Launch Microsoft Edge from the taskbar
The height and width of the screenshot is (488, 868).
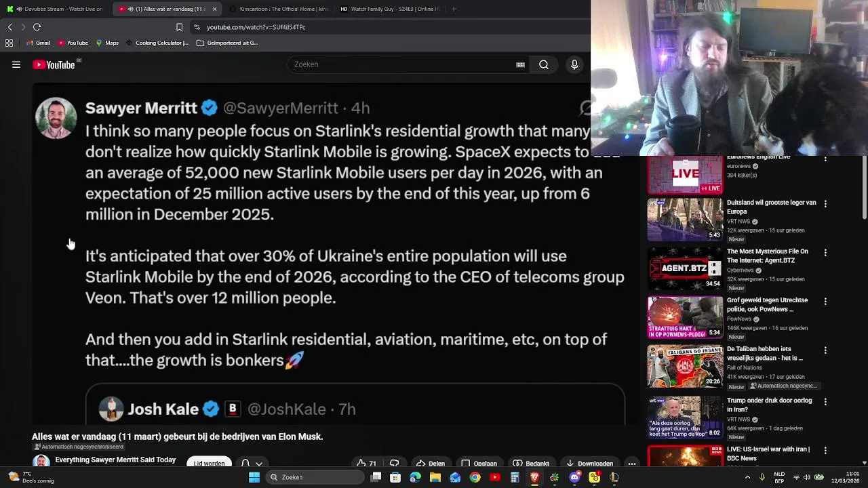coord(415,477)
